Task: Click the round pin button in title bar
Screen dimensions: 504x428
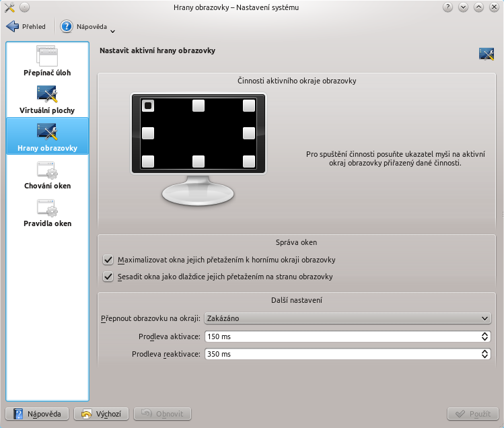Action: click(24, 7)
